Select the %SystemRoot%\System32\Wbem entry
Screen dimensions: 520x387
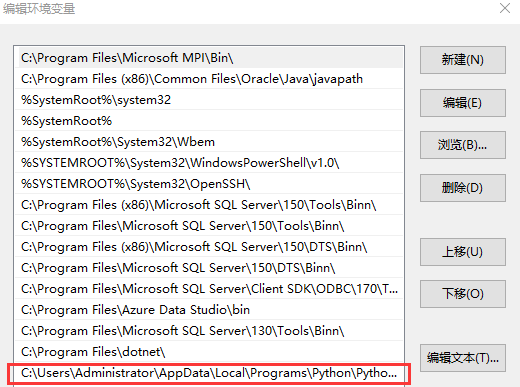(x=209, y=142)
